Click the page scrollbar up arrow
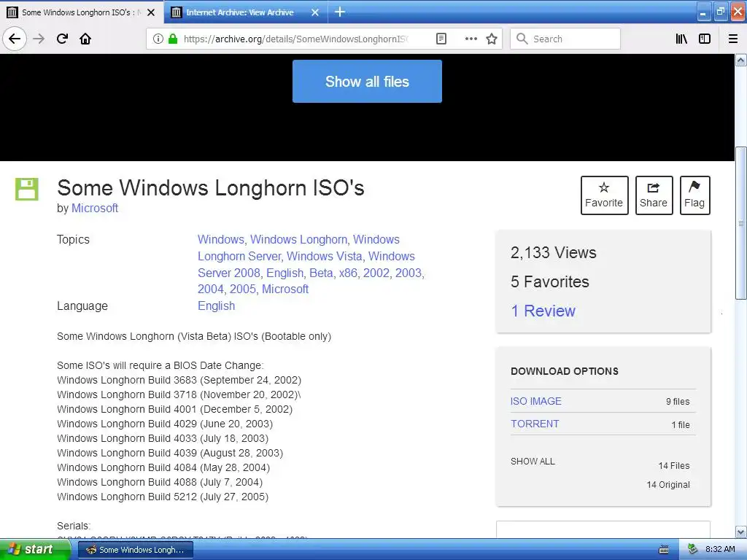 [741, 61]
